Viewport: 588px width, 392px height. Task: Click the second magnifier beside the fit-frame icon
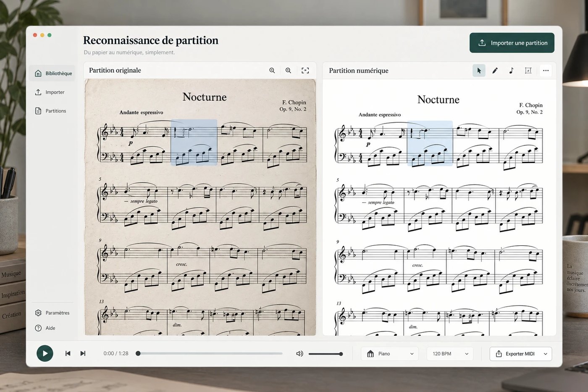(288, 71)
